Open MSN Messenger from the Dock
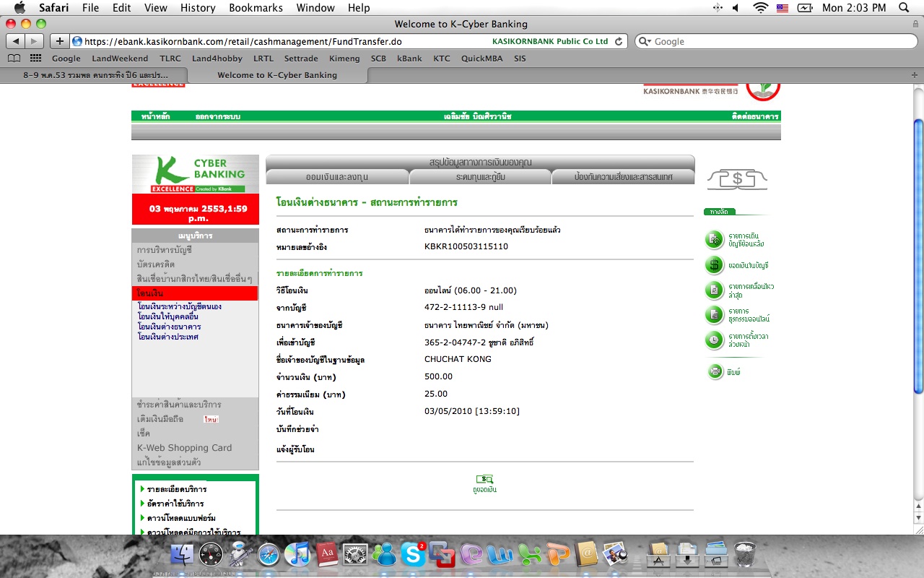This screenshot has height=578, width=924. coord(384,554)
